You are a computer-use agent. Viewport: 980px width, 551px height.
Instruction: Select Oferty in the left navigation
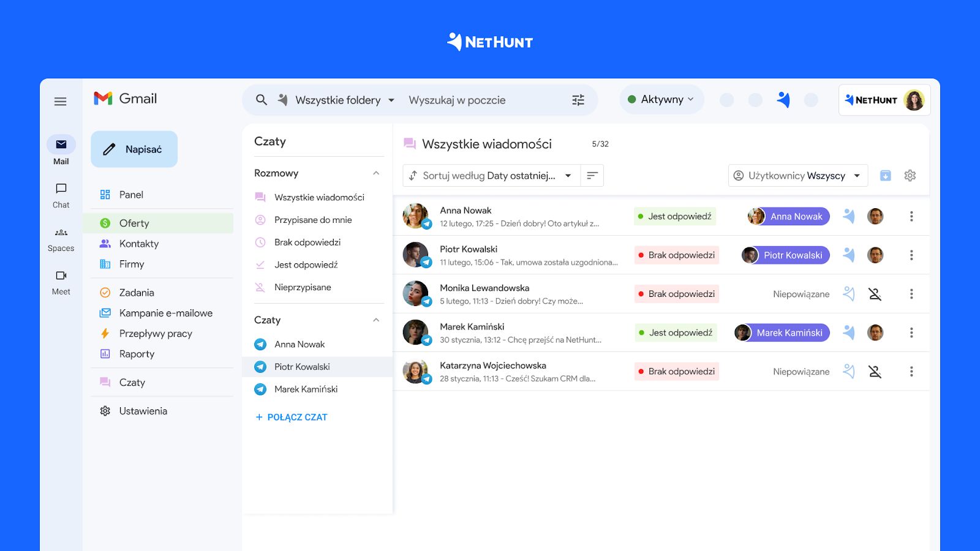point(134,223)
